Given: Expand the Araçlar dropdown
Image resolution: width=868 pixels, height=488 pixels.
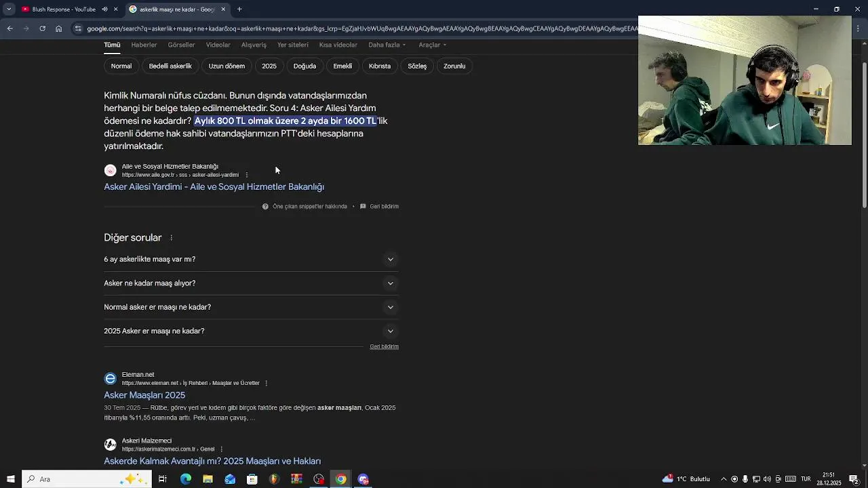Looking at the screenshot, I should click(x=432, y=45).
